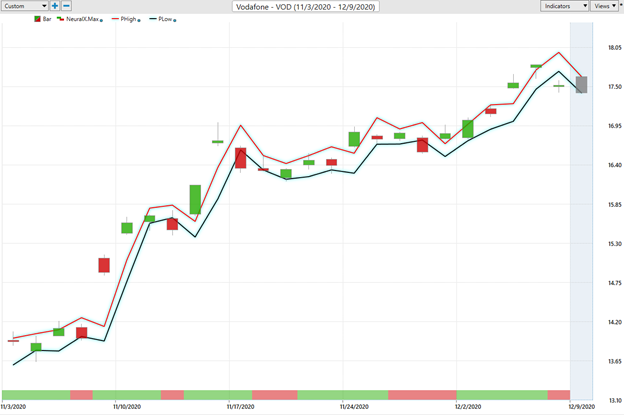624x415 pixels.
Task: Click the PHigh legend label
Action: [128, 19]
